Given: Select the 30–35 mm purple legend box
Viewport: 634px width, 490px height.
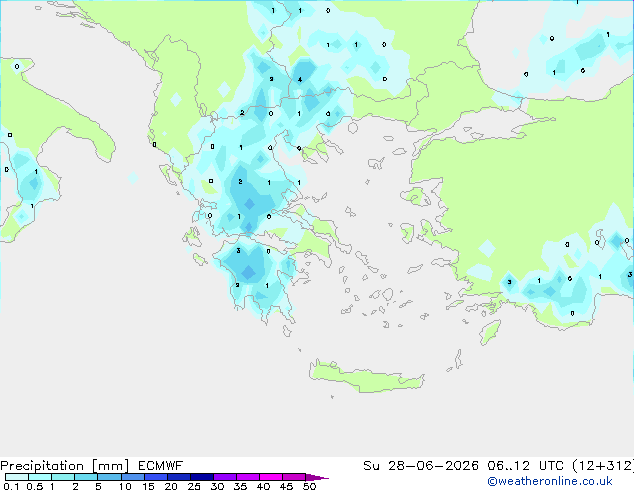Looking at the screenshot, I should point(224,477).
